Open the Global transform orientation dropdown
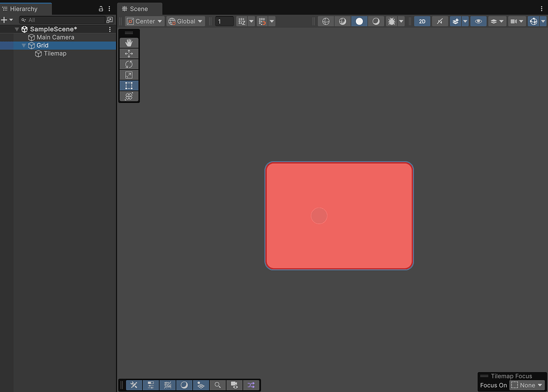548x392 pixels. pos(185,21)
